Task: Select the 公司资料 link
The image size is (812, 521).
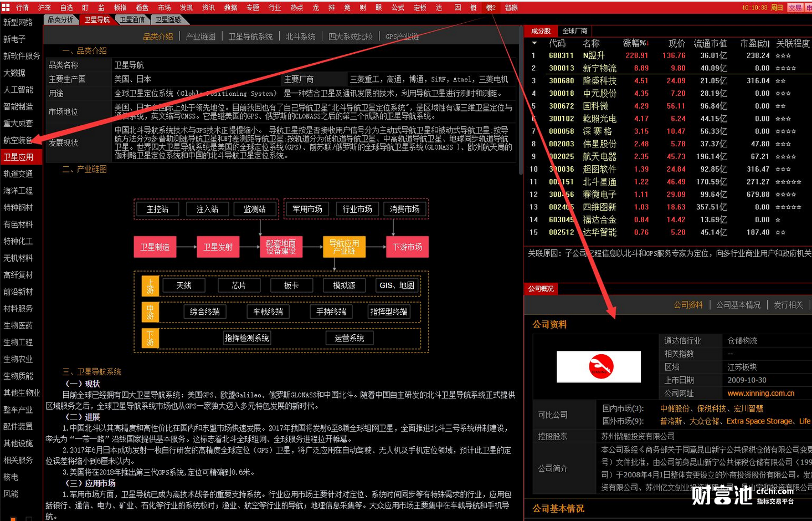Action: pyautogui.click(x=688, y=305)
